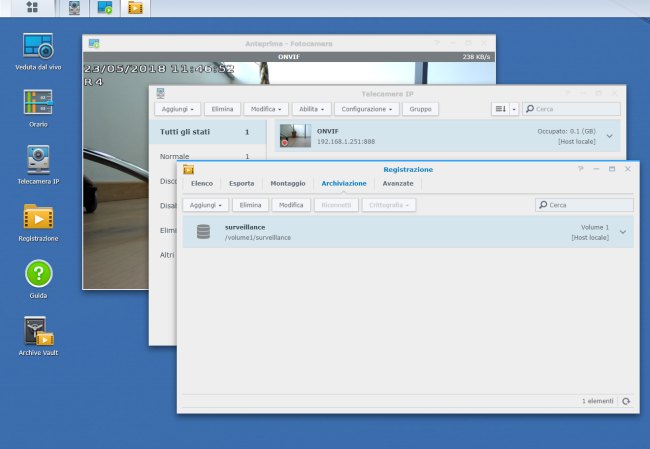Open the Aggiungi dropdown in Registrazione

pyautogui.click(x=205, y=204)
